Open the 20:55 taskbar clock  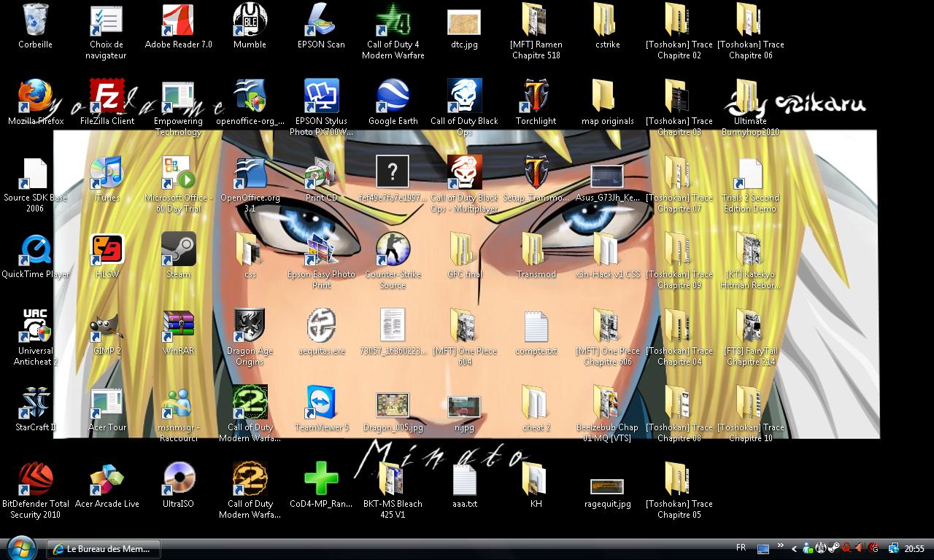click(x=914, y=549)
